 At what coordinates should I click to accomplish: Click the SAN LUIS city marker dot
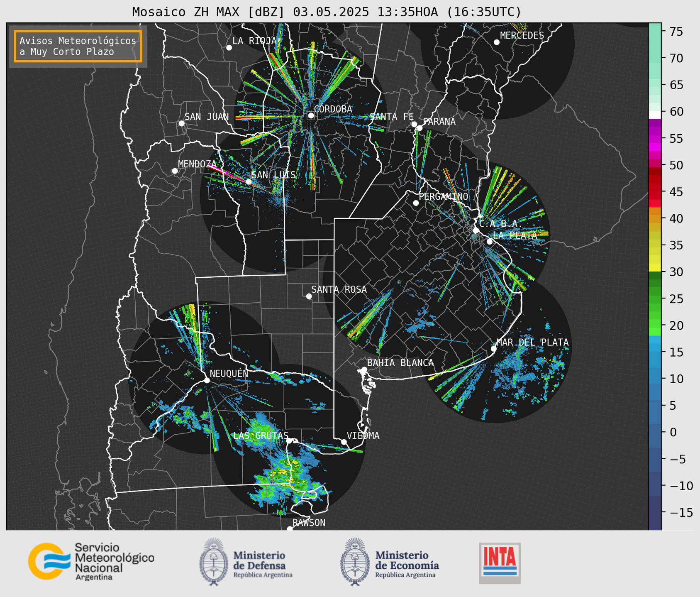[249, 181]
